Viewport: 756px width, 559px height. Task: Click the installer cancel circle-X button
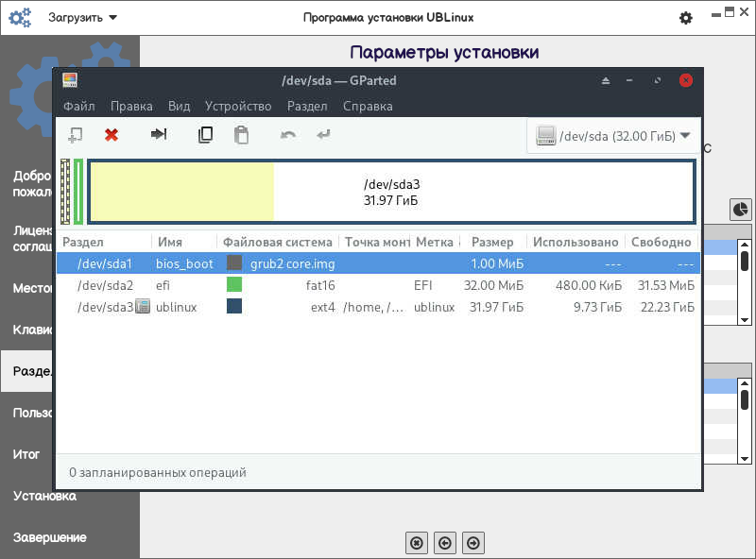pyautogui.click(x=417, y=544)
